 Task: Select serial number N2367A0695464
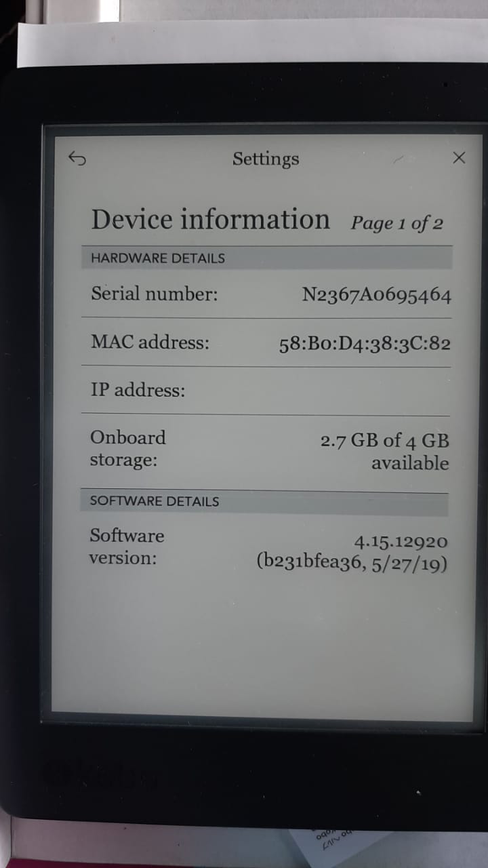pos(377,296)
